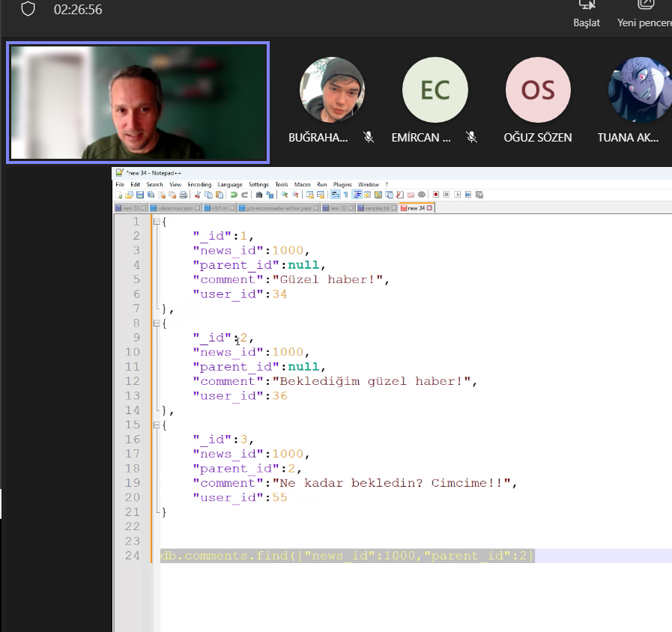Collapse the fold marker at line 8

click(x=157, y=323)
